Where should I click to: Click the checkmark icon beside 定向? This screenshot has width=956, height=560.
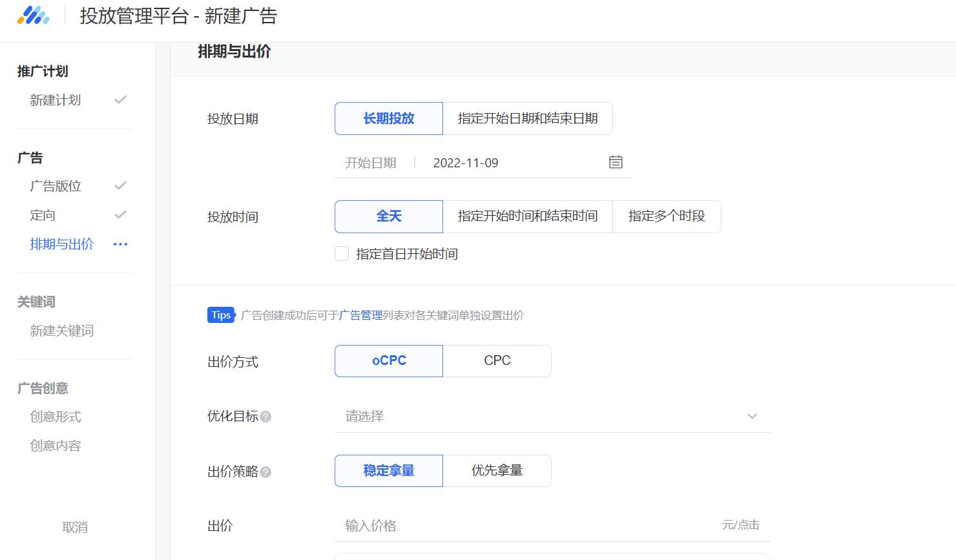pos(120,215)
